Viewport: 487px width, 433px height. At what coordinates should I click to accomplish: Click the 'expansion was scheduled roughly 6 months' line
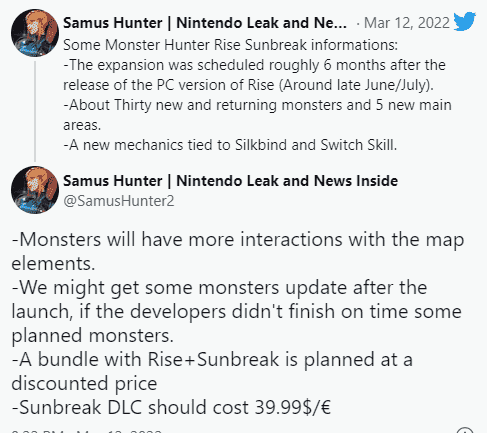(254, 65)
